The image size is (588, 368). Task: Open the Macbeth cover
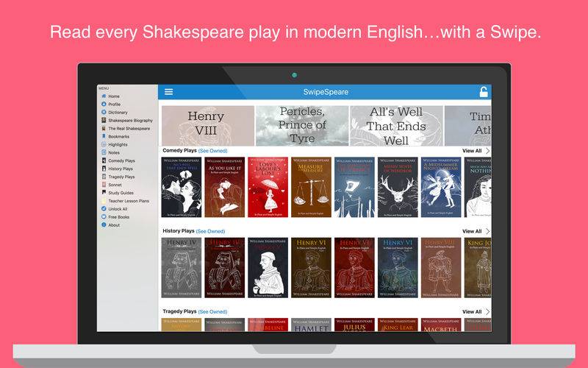[441, 325]
